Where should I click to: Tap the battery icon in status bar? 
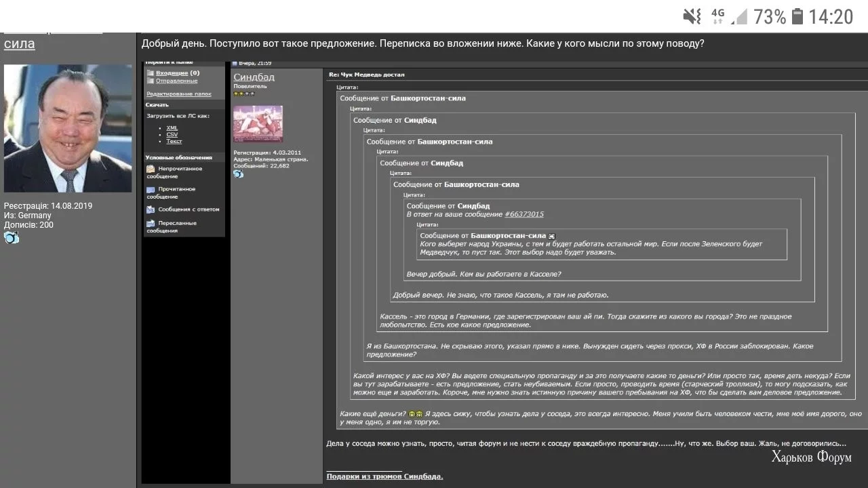tap(797, 16)
